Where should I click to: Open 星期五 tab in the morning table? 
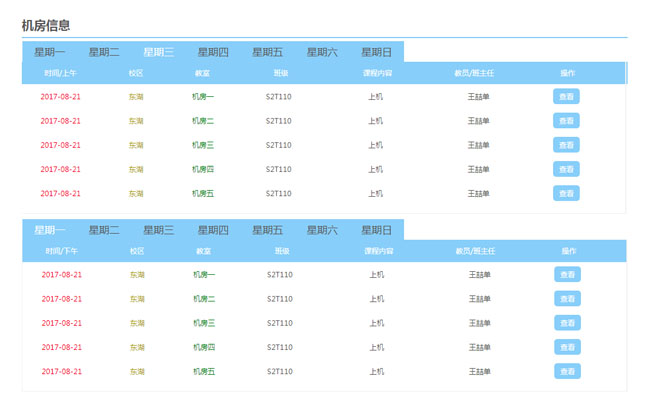pos(267,52)
